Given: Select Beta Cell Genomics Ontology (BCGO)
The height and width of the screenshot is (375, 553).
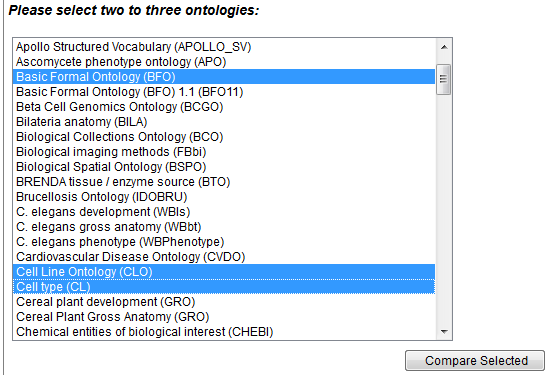Looking at the screenshot, I should (224, 107).
